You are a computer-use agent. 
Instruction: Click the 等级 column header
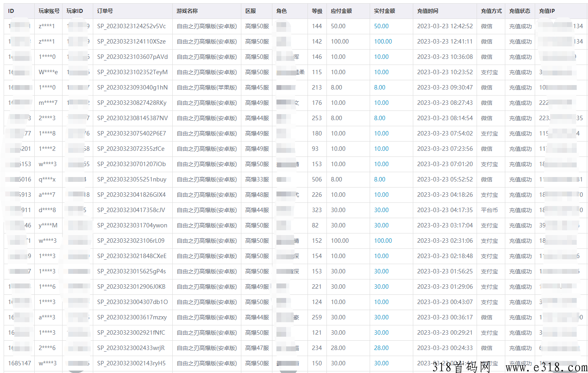(317, 11)
